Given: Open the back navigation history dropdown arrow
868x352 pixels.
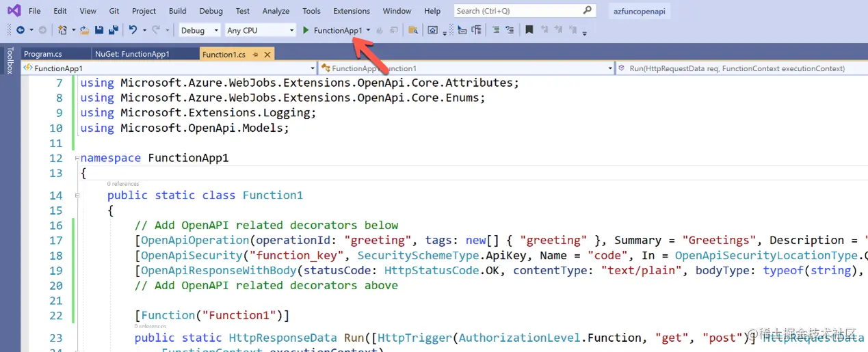Looking at the screenshot, I should pyautogui.click(x=30, y=30).
